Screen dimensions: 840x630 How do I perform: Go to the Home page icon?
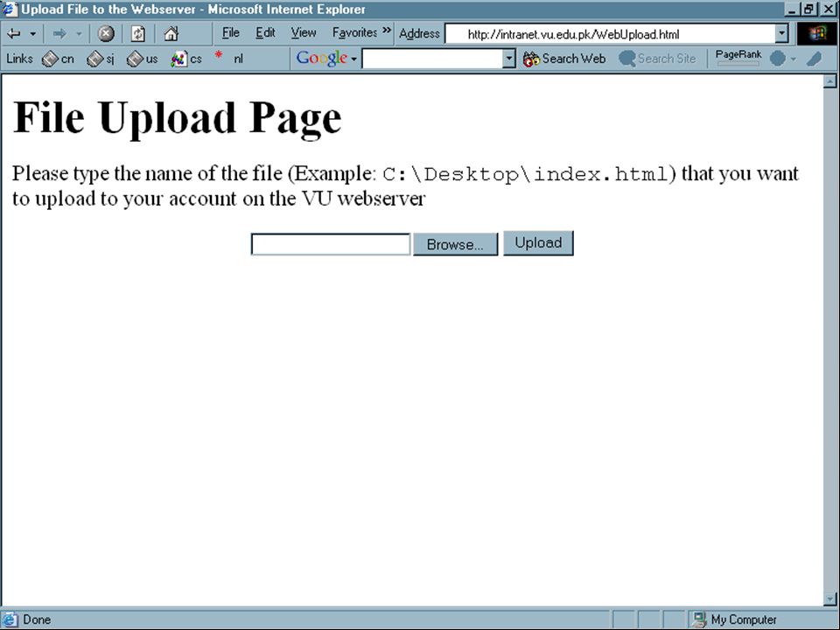(x=171, y=34)
